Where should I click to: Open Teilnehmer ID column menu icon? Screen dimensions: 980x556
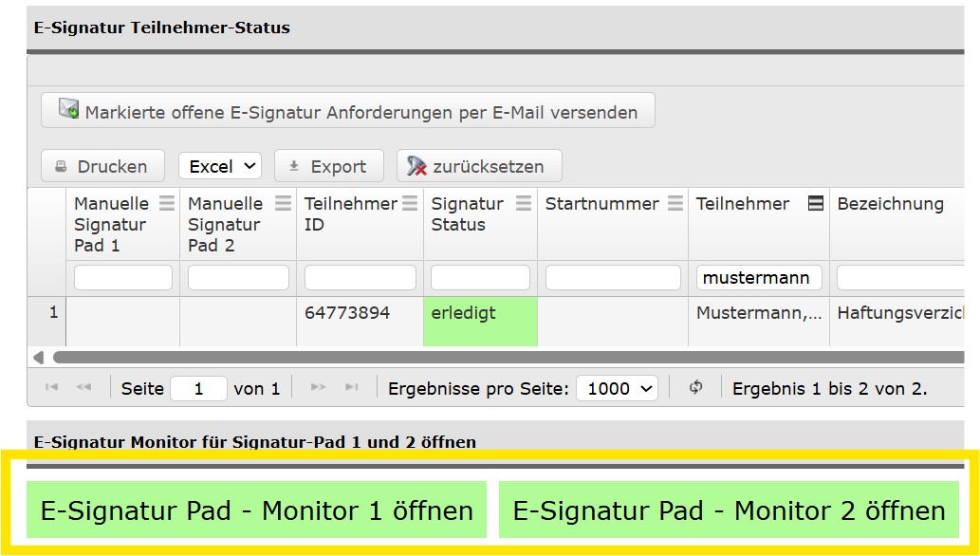point(410,203)
